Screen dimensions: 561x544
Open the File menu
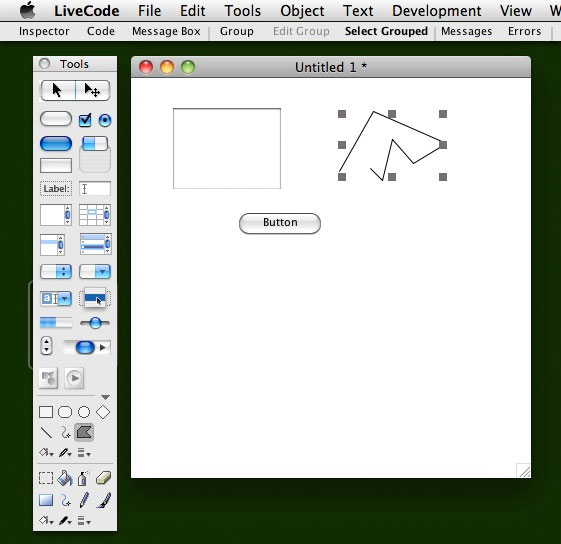tap(150, 11)
